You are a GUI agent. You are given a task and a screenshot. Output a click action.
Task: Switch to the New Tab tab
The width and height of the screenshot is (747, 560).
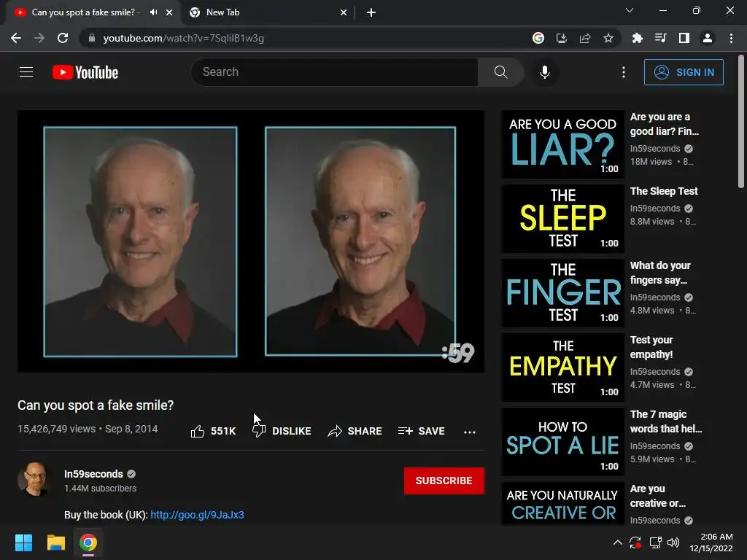coord(267,12)
